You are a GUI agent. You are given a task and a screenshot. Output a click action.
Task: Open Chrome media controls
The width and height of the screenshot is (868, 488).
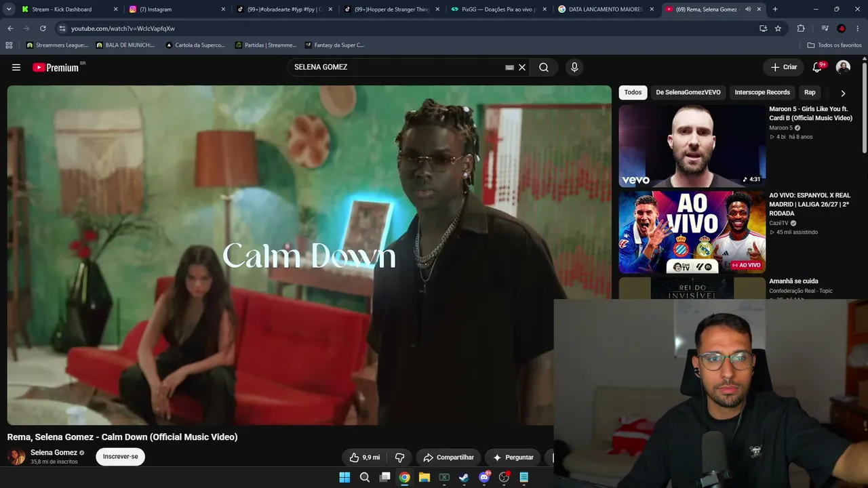point(825,28)
